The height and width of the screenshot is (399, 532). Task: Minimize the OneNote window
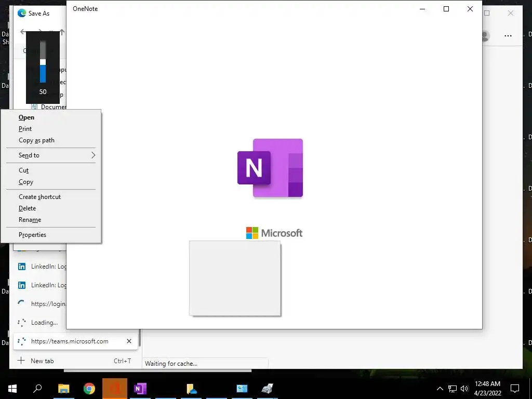[x=422, y=9]
